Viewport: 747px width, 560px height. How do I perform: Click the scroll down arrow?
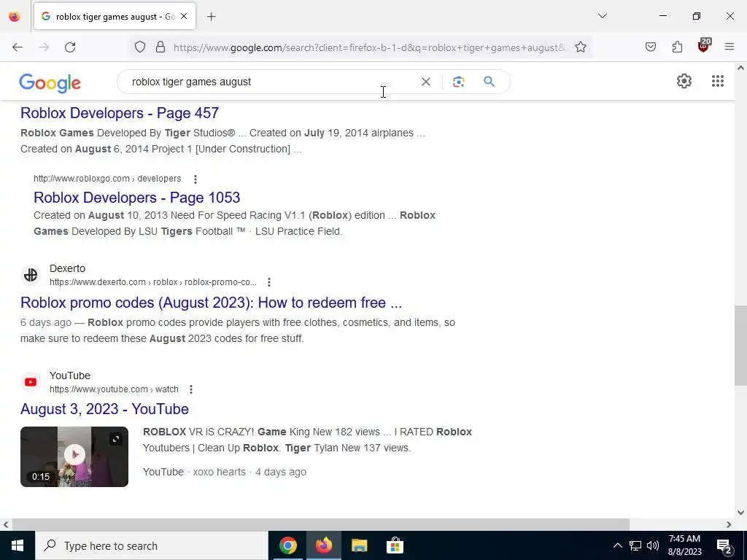pos(740,513)
